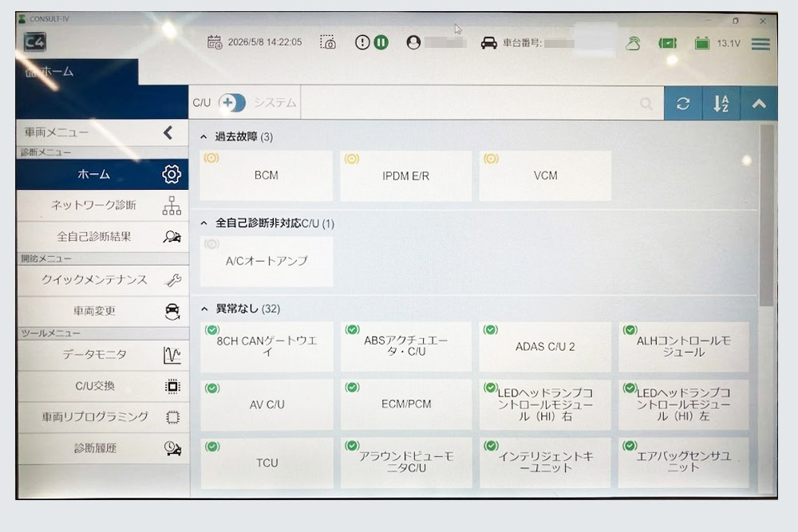Collapse the 異常なし (32) section
Image resolution: width=798 pixels, height=532 pixels.
coord(204,309)
